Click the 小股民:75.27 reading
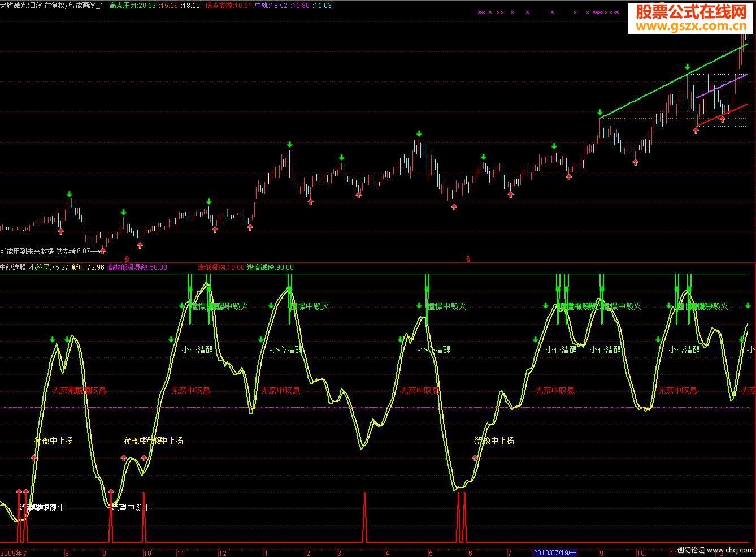The image size is (756, 557). pos(49,267)
